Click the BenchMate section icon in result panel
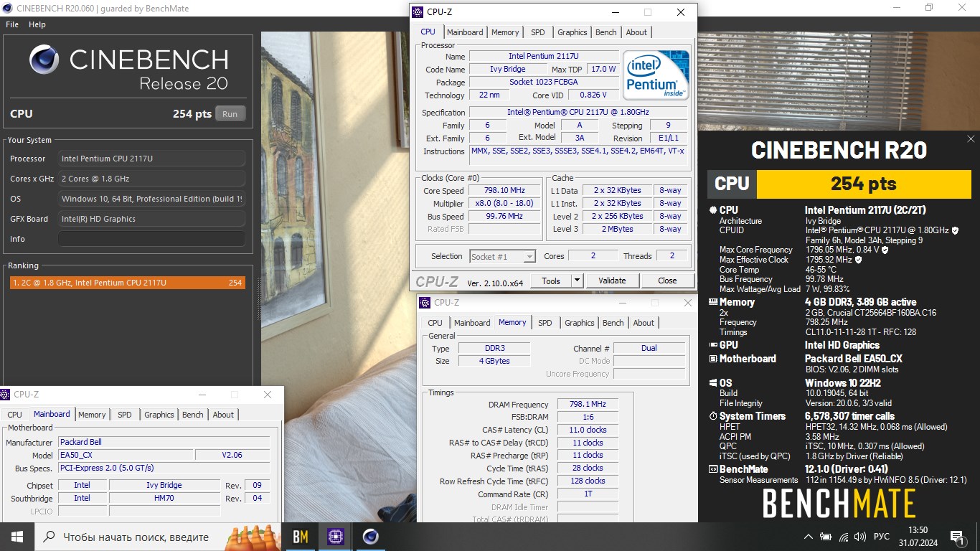 [713, 469]
